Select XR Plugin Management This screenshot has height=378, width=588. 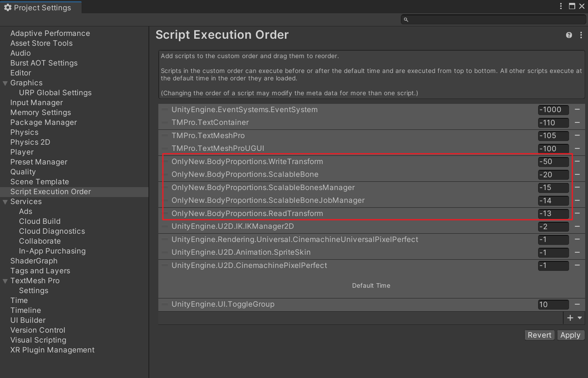pos(52,350)
